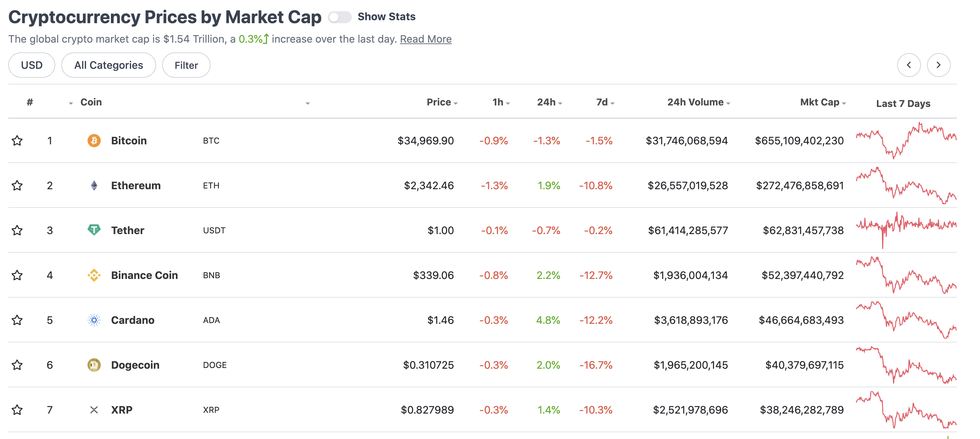Screen dimensions: 980x439
Task: Click the Bitcoin logo icon
Action: point(94,141)
